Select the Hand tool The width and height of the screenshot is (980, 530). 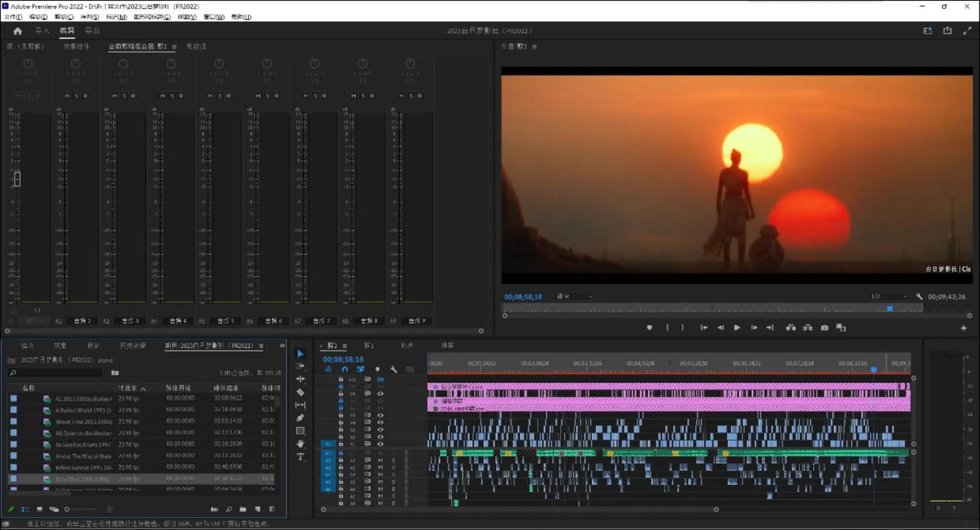pyautogui.click(x=300, y=444)
